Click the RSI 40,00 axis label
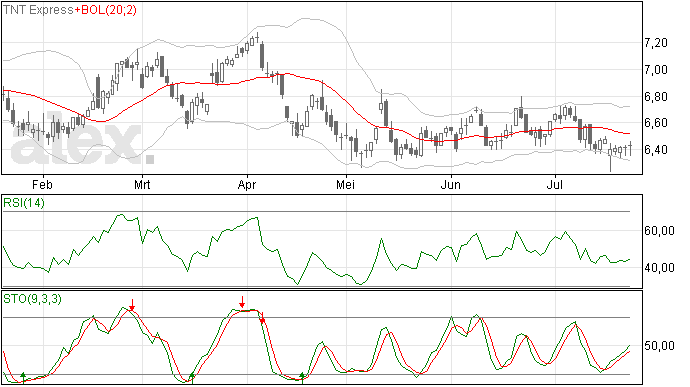Screen dimensions: 690x387 pos(659,268)
